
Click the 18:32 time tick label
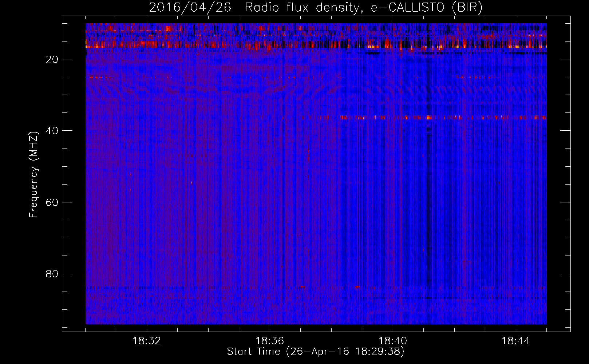[147, 341]
